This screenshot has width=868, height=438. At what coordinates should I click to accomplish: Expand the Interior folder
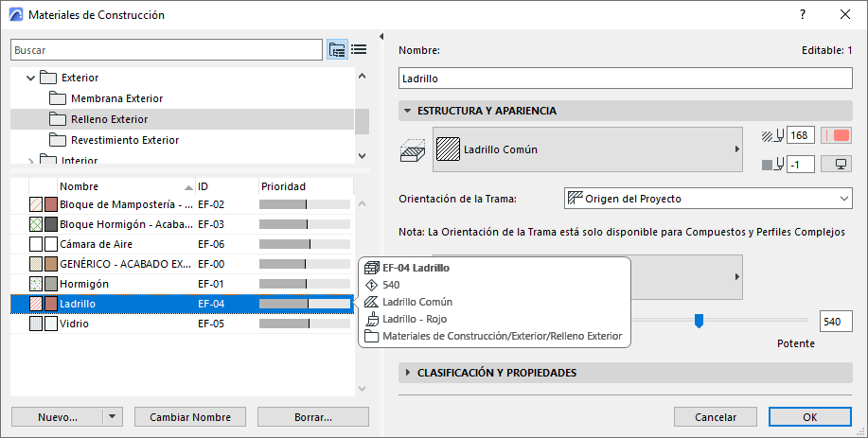(x=31, y=160)
